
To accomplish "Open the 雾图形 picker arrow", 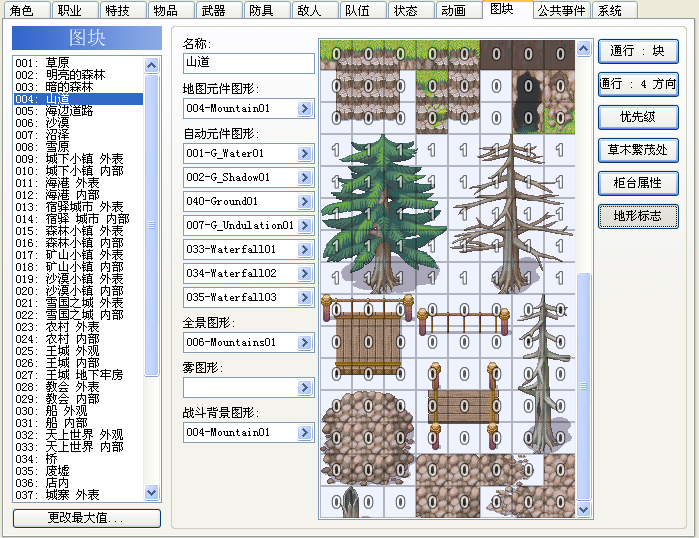I will [x=305, y=387].
